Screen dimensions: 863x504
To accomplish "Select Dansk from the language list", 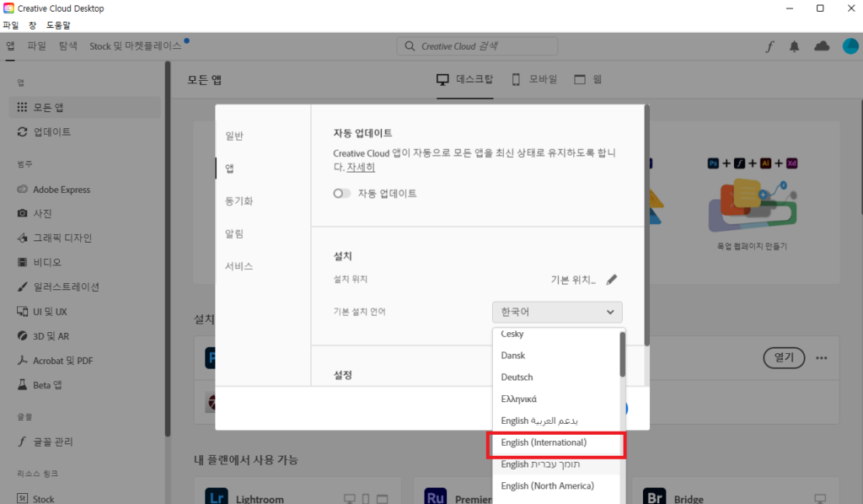I will (556, 356).
